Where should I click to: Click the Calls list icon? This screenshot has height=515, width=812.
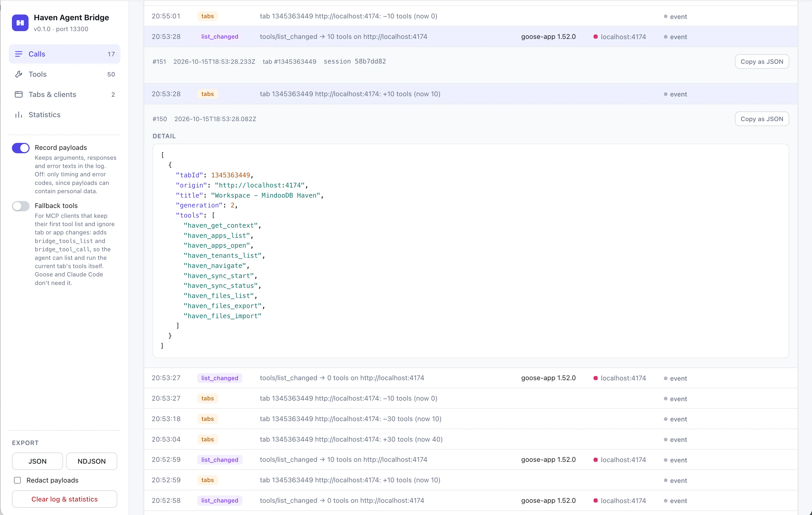click(19, 54)
